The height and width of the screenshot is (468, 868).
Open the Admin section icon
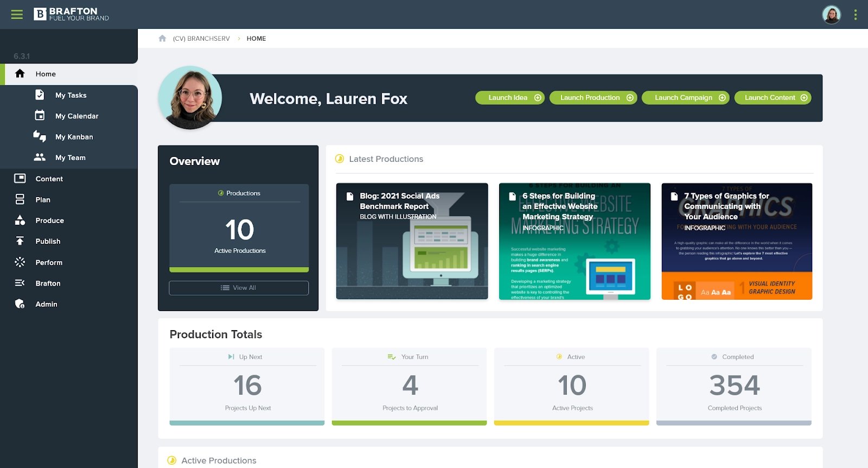pos(20,304)
